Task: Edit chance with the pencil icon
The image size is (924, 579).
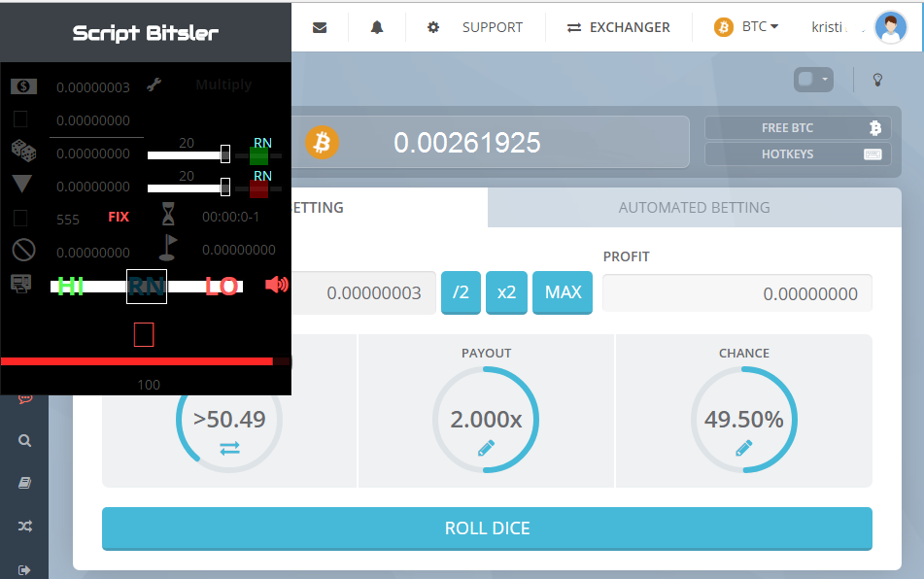Action: pos(743,448)
